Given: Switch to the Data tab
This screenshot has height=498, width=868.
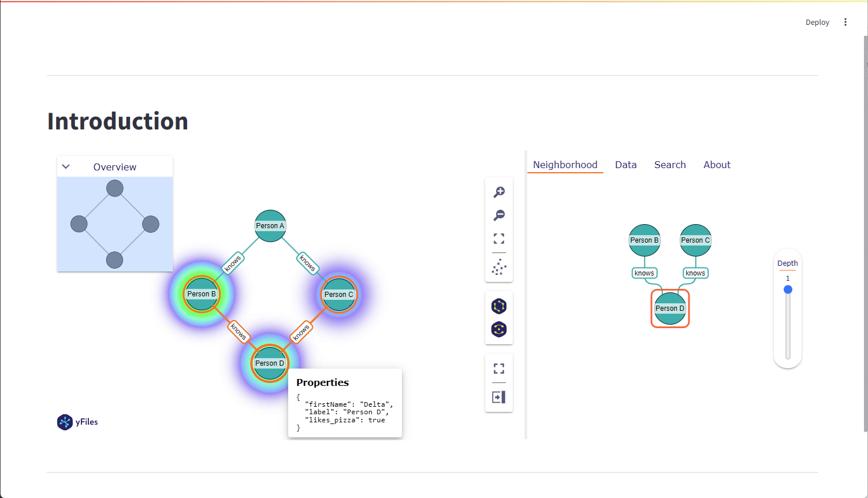Looking at the screenshot, I should [625, 165].
